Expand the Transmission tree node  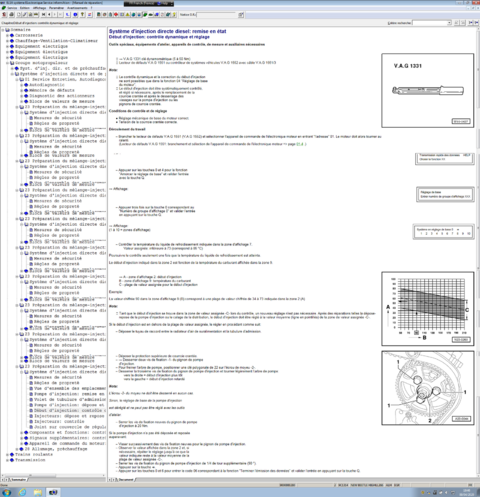point(7,460)
